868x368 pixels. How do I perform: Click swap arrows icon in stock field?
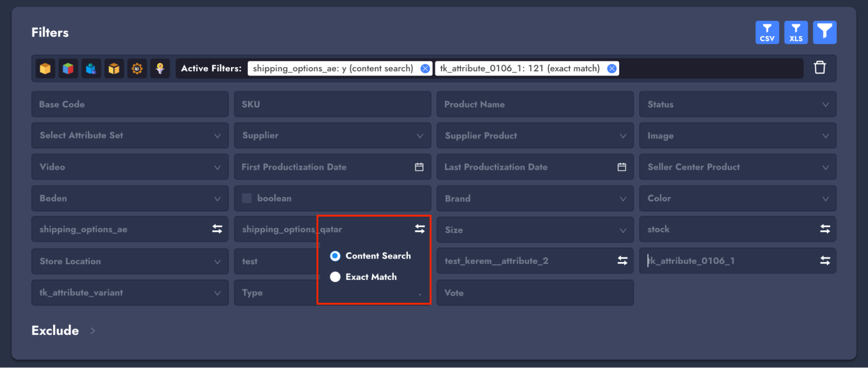(825, 229)
